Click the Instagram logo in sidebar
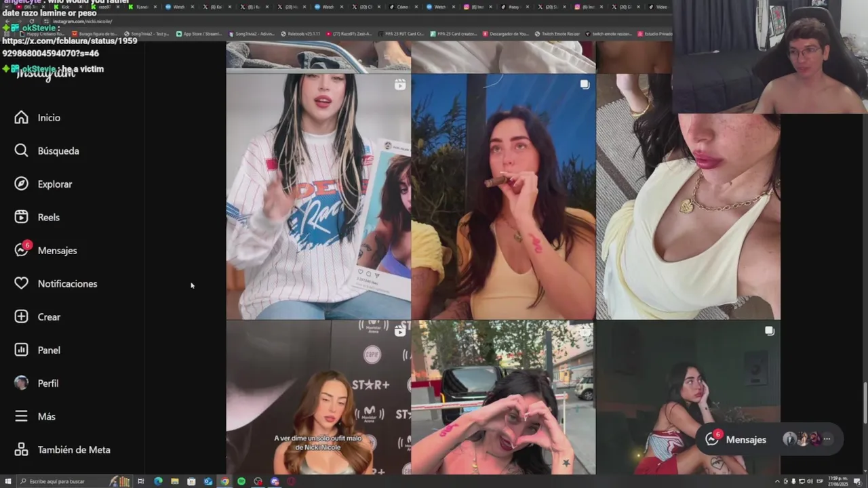Viewport: 868px width, 488px height. 45,75
